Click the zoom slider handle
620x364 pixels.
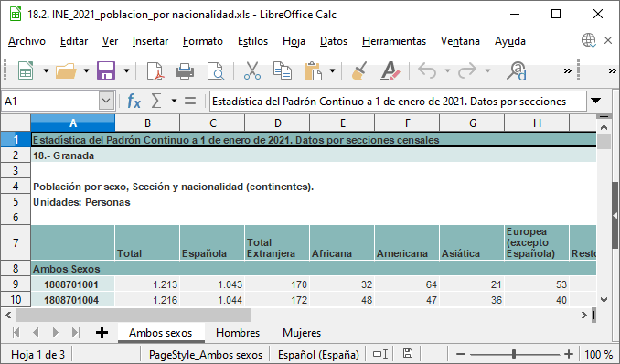514,354
